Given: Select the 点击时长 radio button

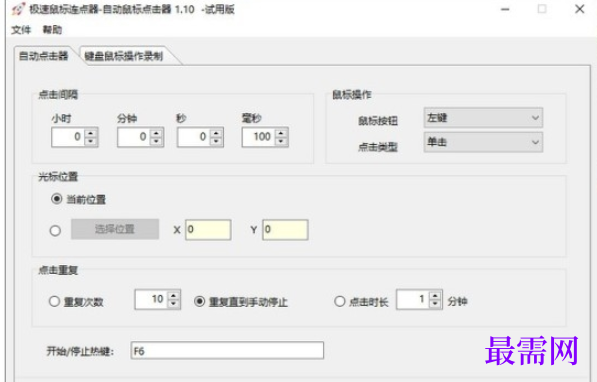Looking at the screenshot, I should coord(340,301).
